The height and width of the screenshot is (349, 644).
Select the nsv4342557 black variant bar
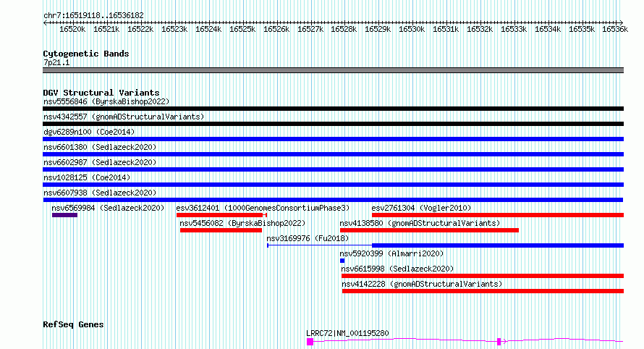pyautogui.click(x=333, y=124)
